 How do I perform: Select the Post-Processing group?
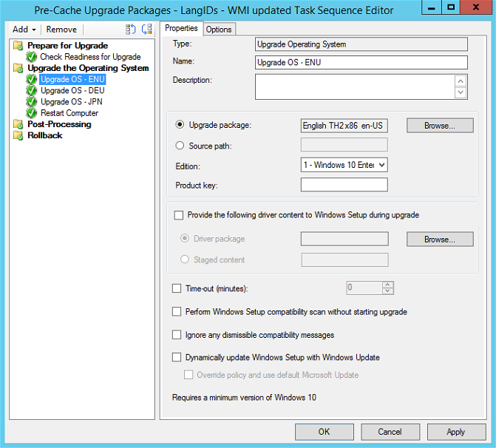click(59, 124)
